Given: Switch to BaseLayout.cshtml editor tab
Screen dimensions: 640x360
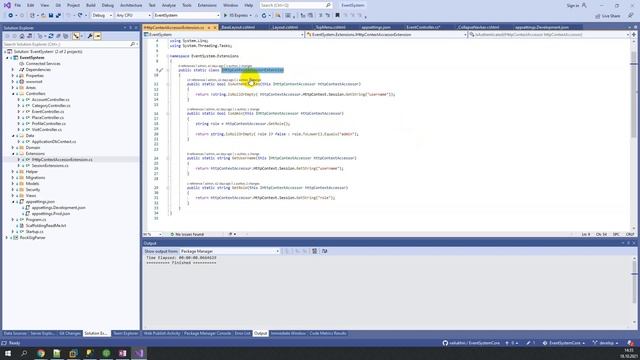Looking at the screenshot, I should pos(238,27).
